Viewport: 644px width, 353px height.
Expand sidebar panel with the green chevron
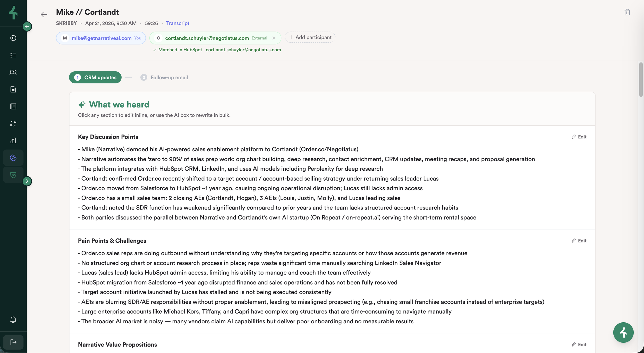pos(27,181)
